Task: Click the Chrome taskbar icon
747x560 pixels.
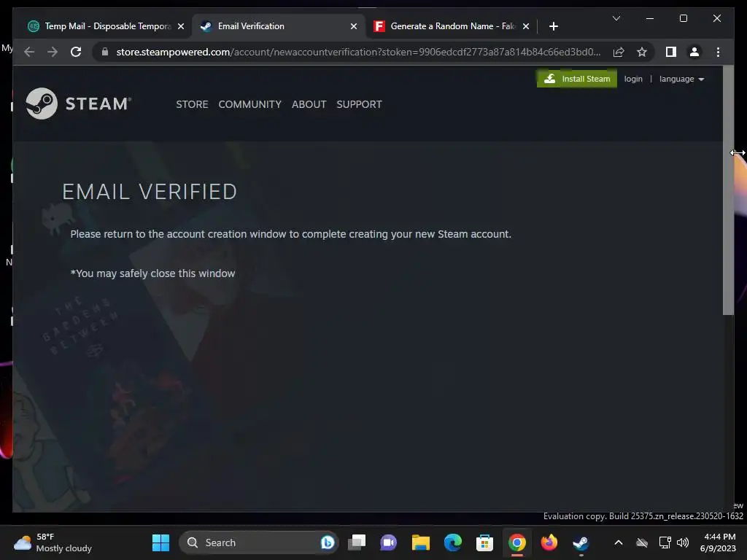Action: (x=517, y=542)
